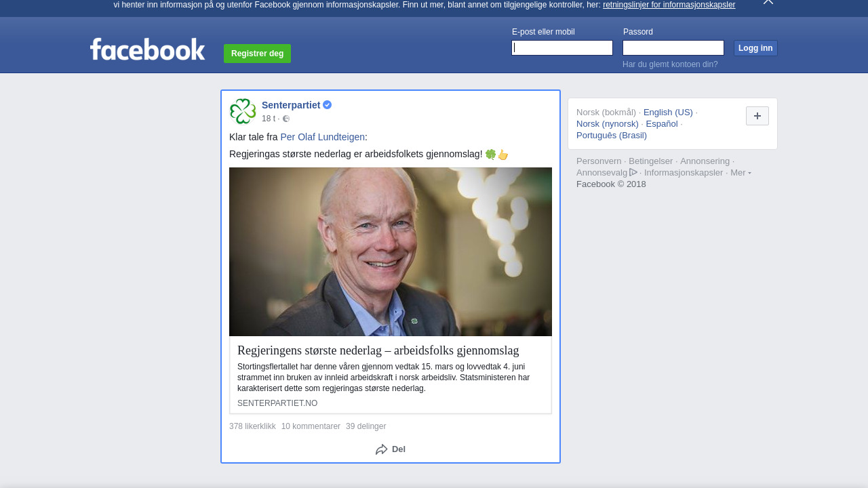Screen dimensions: 868x488
Task: Click the AdChoices triangle icon
Action: 633,172
